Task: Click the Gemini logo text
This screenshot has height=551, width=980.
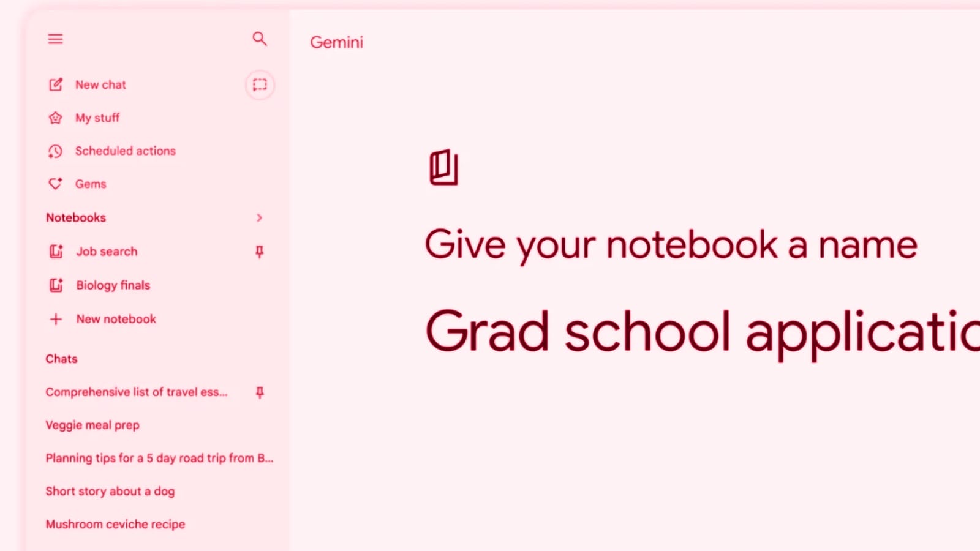Action: 336,42
